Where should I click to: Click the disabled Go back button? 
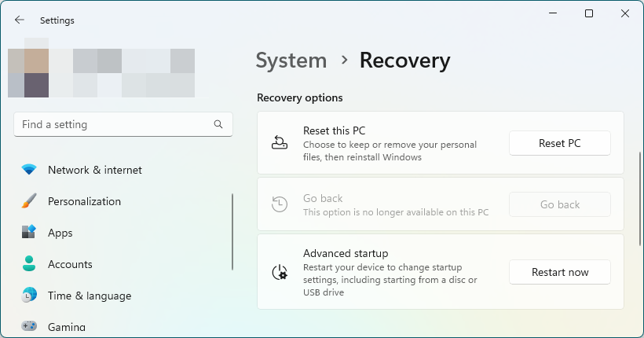click(x=560, y=204)
